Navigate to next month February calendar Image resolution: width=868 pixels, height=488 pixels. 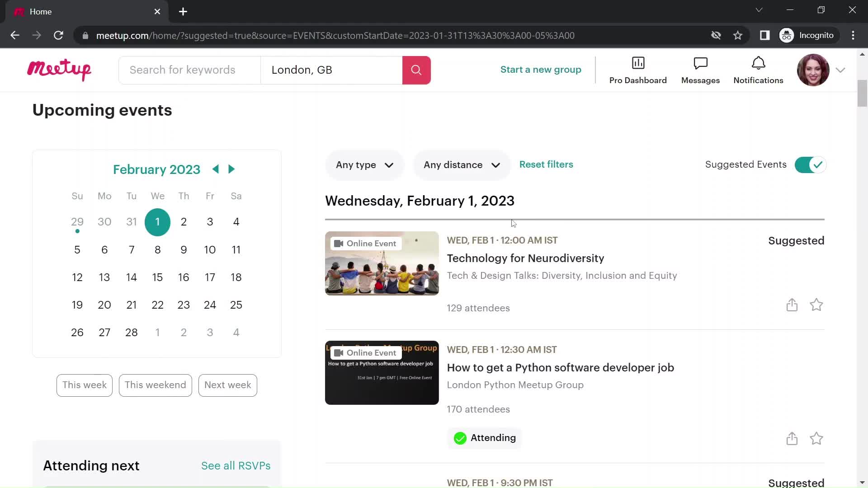coord(231,169)
